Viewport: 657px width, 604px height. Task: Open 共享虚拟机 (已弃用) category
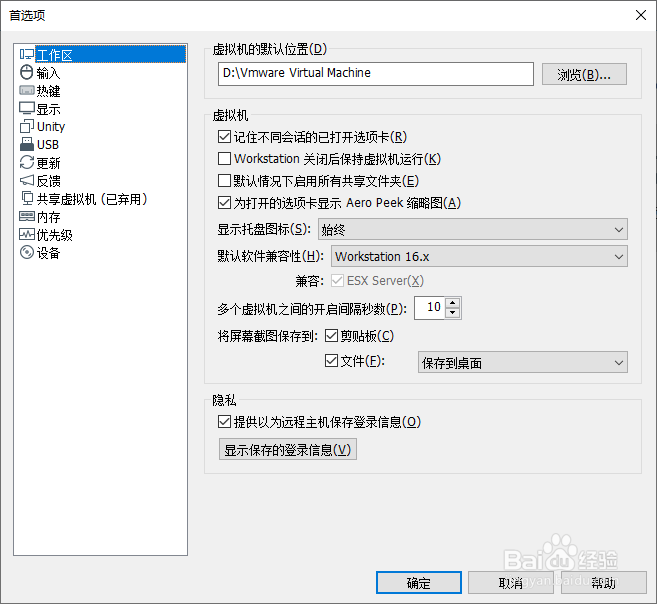coord(92,199)
